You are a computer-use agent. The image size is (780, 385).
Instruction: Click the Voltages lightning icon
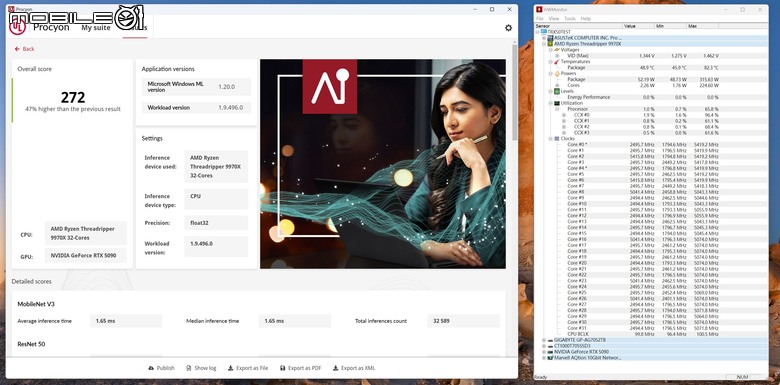tap(557, 49)
